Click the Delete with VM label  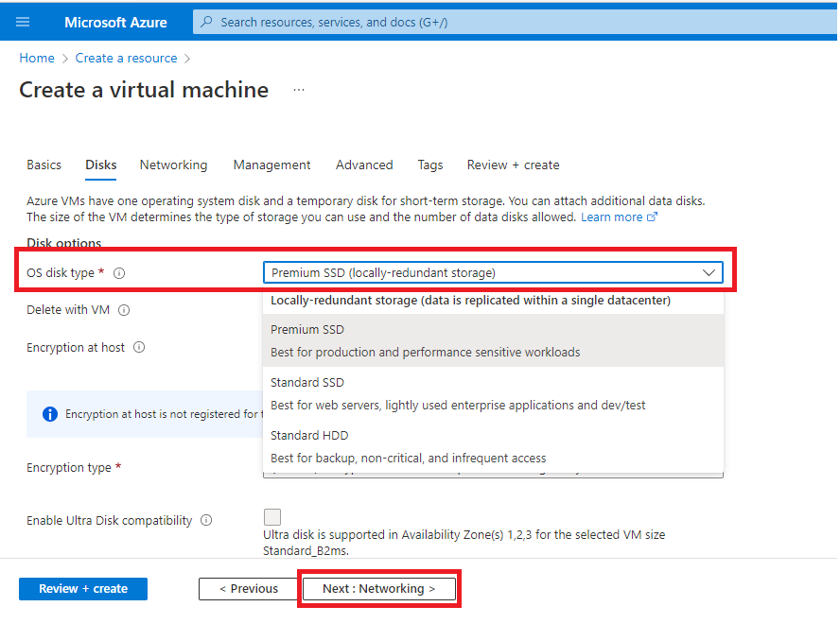68,310
